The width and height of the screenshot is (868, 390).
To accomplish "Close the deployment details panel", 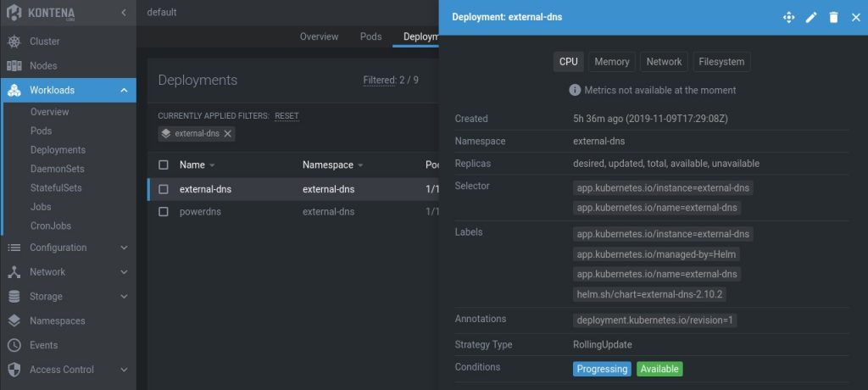I will (x=856, y=18).
